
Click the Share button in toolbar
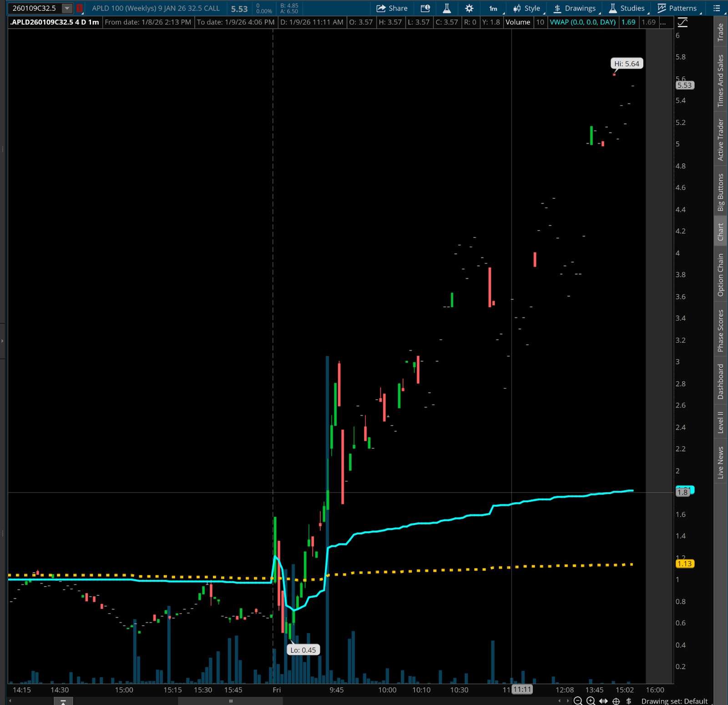(392, 8)
